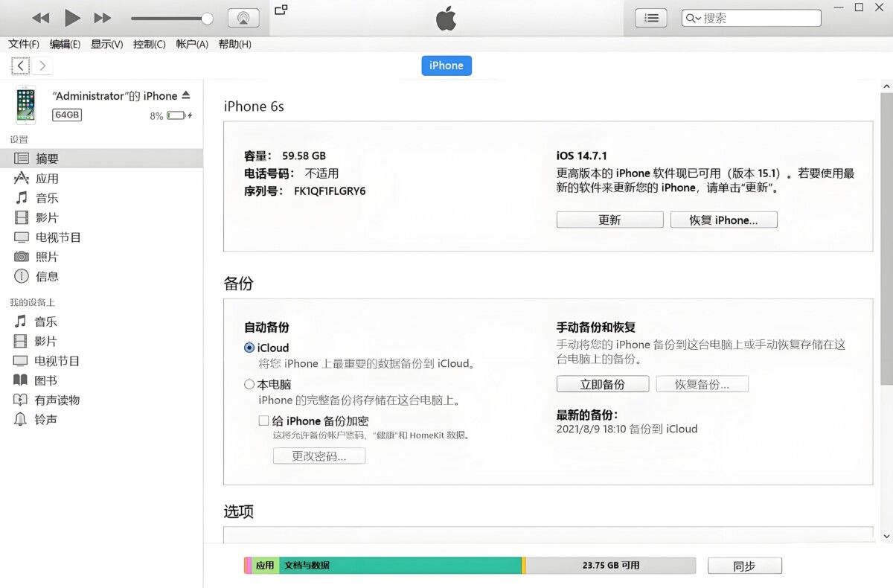Screen dimensions: 893x588
Task: Select 照片 in the settings sidebar
Action: (x=45, y=257)
